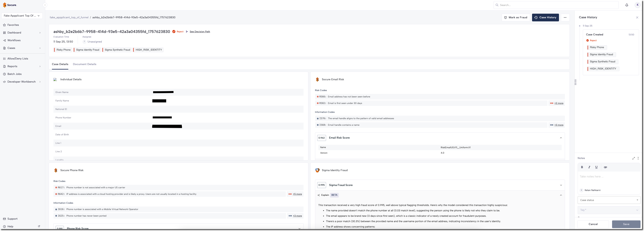
Task: Open the Fake Applicant workflow selector dropdown
Action: tap(22, 16)
